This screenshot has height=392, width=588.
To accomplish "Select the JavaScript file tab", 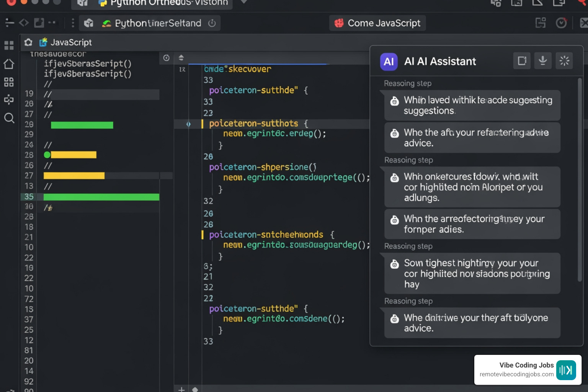I will click(65, 42).
